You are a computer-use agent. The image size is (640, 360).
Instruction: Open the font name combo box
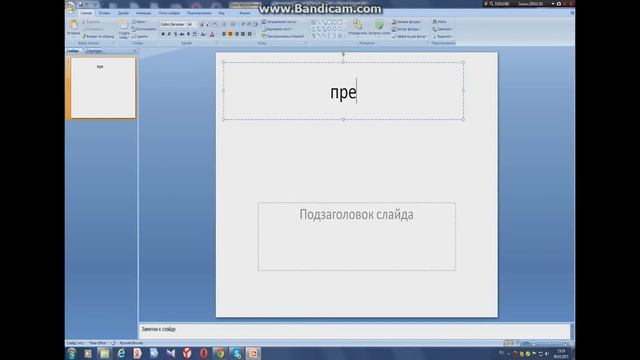pyautogui.click(x=173, y=24)
